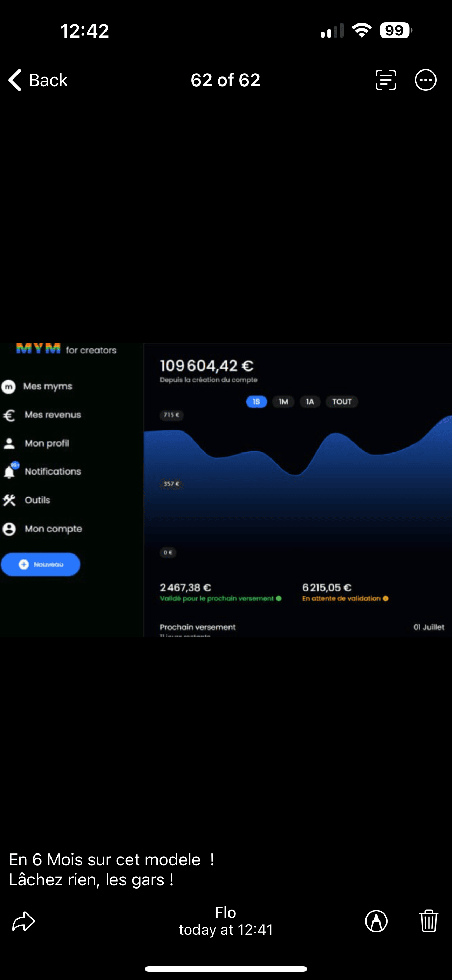This screenshot has height=980, width=452.
Task: Open Mon compte account icon
Action: tap(9, 529)
